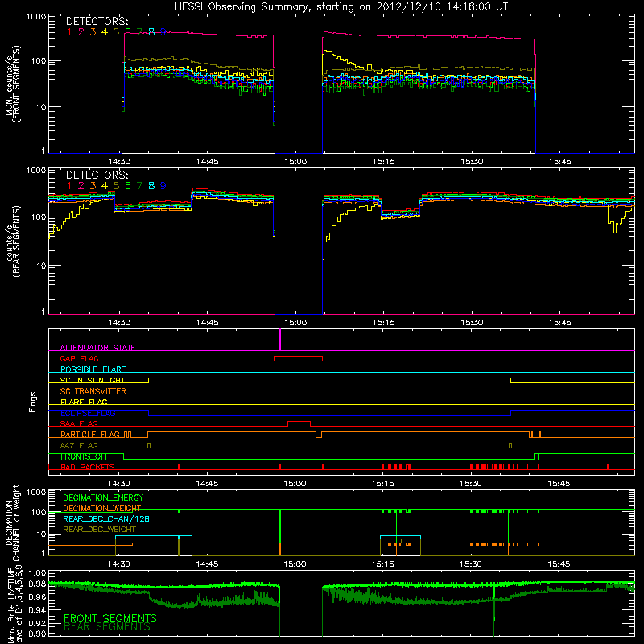This screenshot has height=644, width=644.
Task: Click 15:30 tick under flags panel
Action: coord(471,484)
